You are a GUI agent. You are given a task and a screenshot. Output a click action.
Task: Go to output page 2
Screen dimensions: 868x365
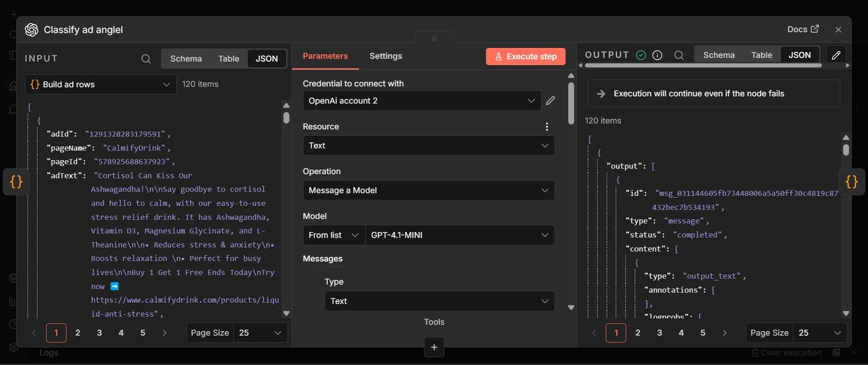638,333
